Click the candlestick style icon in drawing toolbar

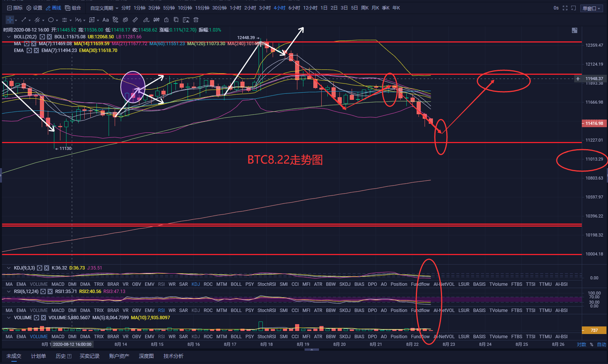pos(156,20)
